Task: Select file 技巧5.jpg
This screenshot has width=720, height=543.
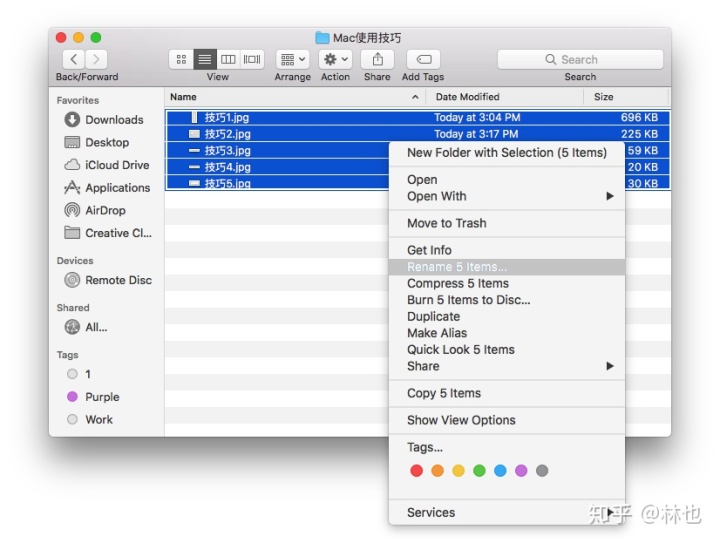Action: coord(278,183)
